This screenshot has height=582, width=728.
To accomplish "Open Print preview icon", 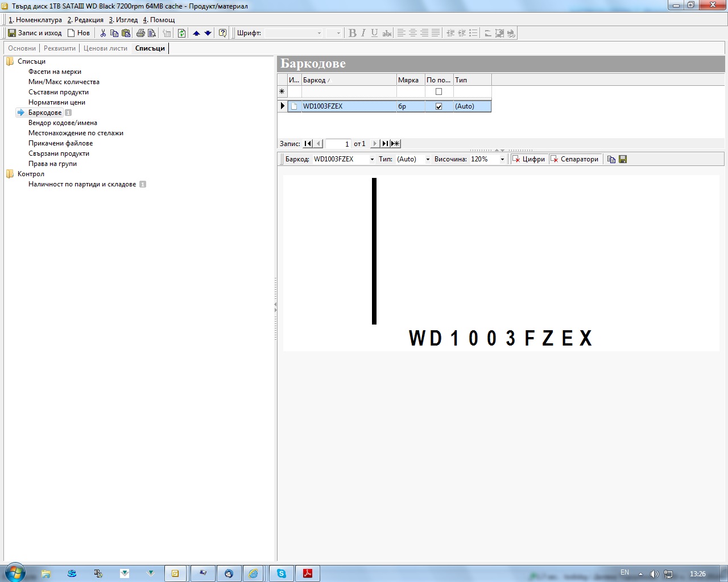I will (x=152, y=33).
